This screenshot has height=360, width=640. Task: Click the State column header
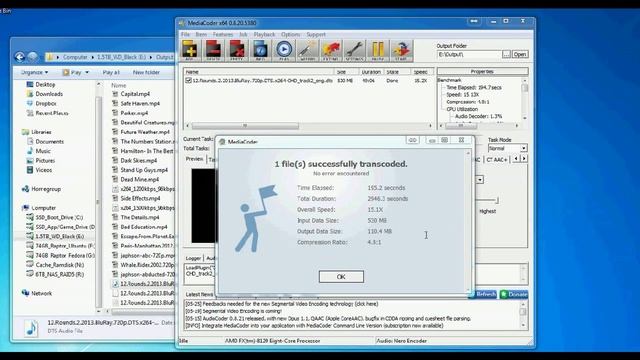click(397, 72)
